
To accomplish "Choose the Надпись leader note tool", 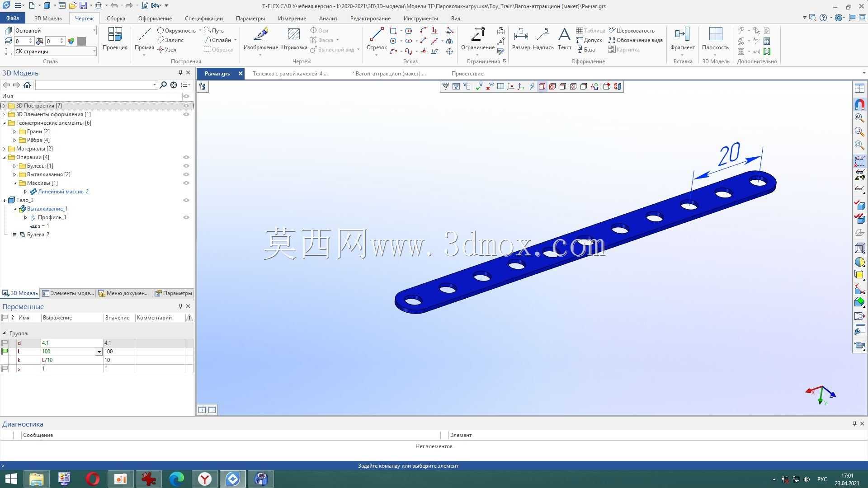I will [x=543, y=39].
